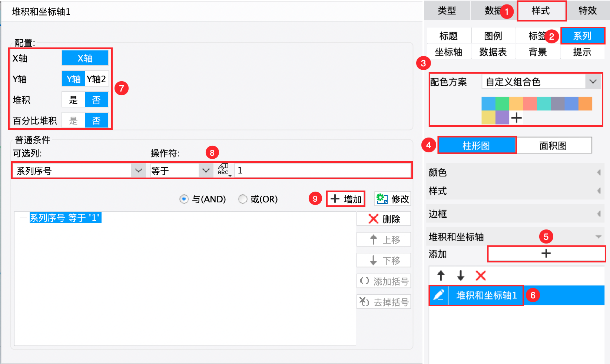Switch to 柱形图 series type

tap(477, 145)
